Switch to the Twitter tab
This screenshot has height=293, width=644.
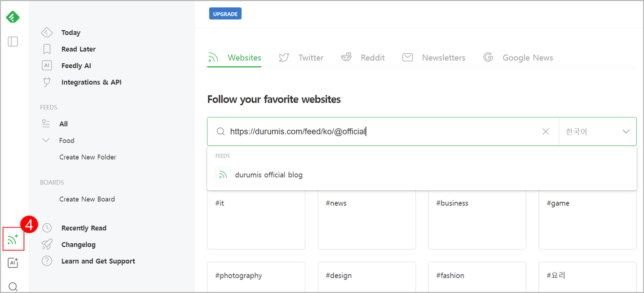301,58
